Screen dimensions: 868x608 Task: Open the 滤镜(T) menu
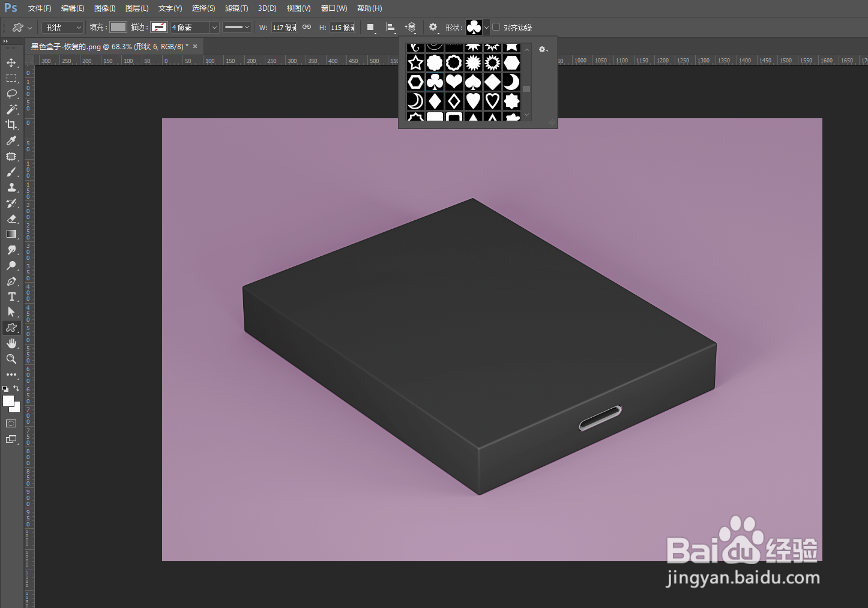[x=237, y=8]
